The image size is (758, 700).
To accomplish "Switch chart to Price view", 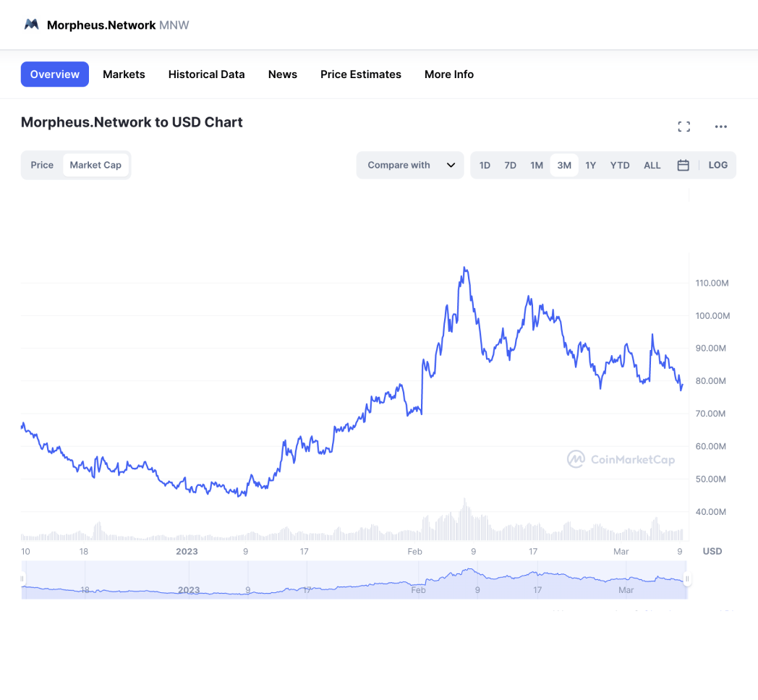I will tap(42, 165).
